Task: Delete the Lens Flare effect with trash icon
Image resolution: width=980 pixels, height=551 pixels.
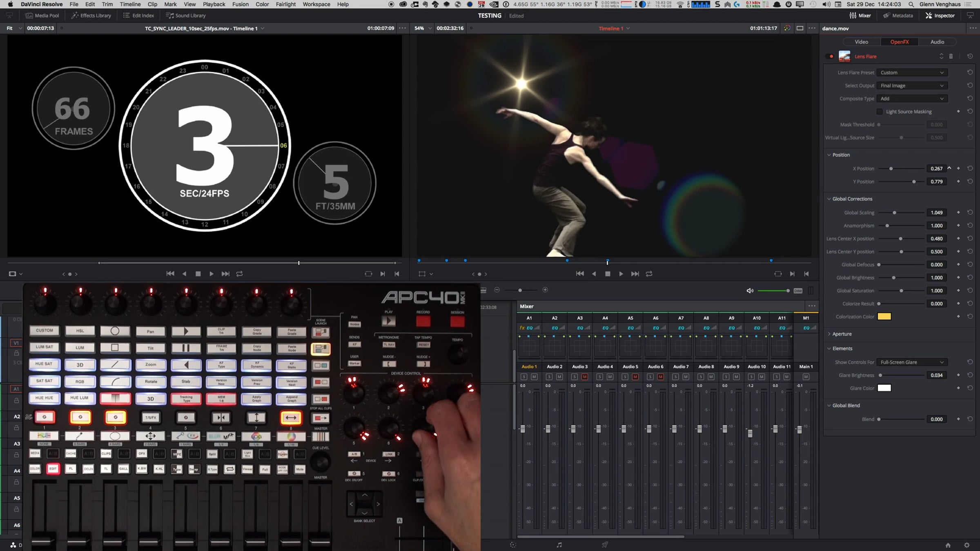Action: (x=951, y=56)
